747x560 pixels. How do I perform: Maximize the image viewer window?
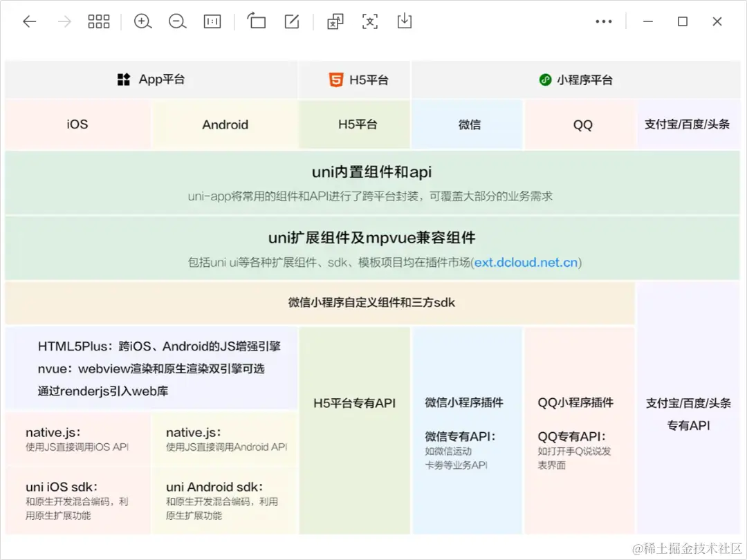683,21
